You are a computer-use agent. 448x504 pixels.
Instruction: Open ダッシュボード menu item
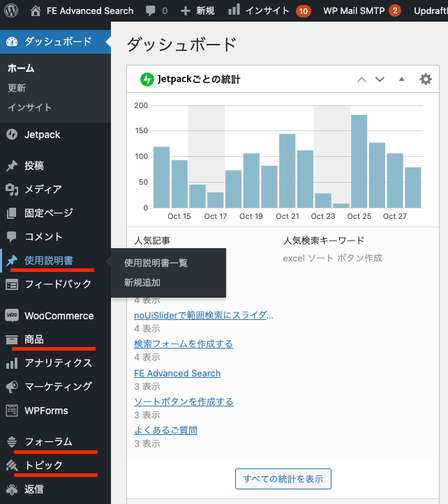pos(55,42)
